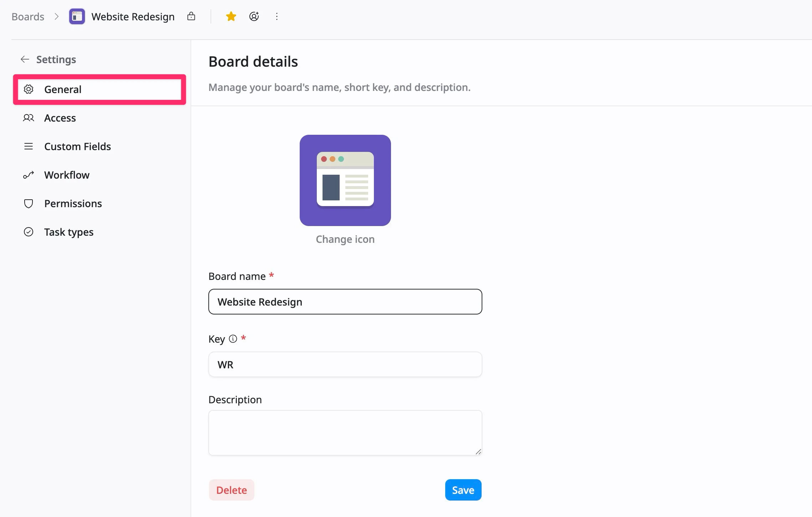Open the Custom Fields tab

pos(100,147)
